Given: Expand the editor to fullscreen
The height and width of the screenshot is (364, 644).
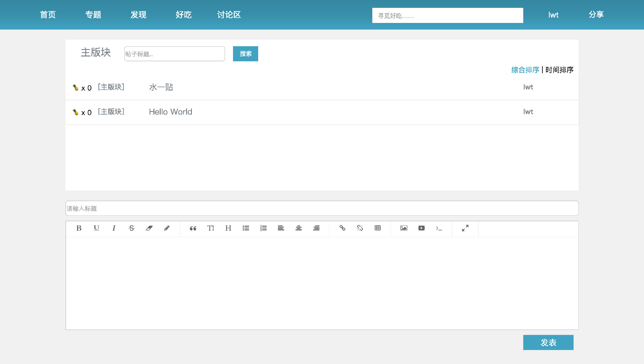Looking at the screenshot, I should tap(465, 228).
